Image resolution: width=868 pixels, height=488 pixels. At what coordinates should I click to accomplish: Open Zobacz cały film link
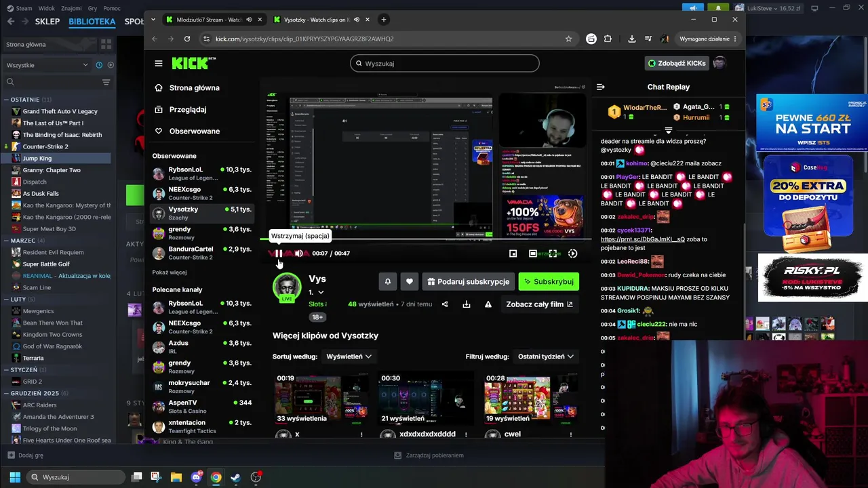coord(539,304)
